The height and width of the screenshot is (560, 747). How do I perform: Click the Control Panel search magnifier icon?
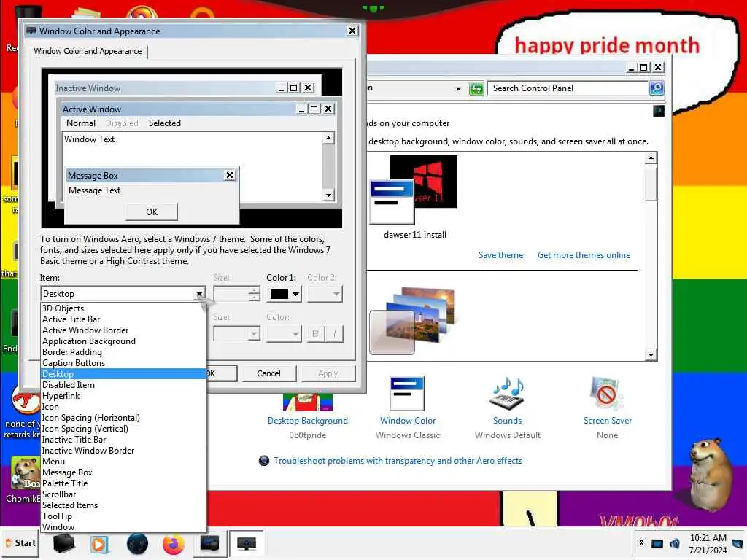656,88
